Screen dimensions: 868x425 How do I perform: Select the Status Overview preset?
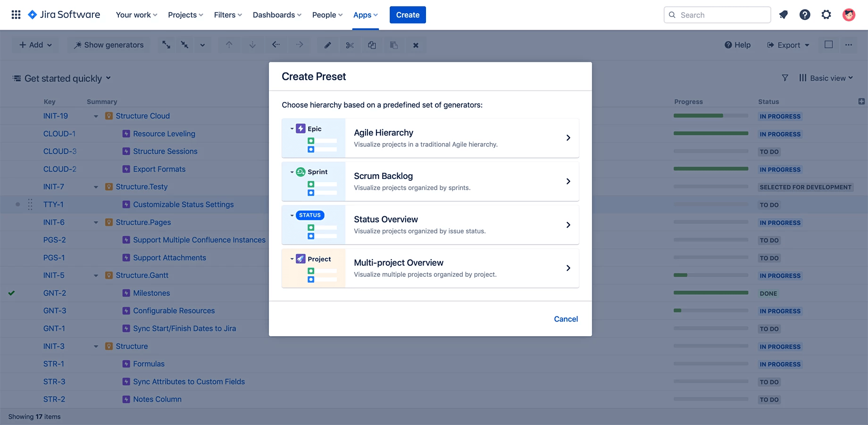tap(430, 225)
